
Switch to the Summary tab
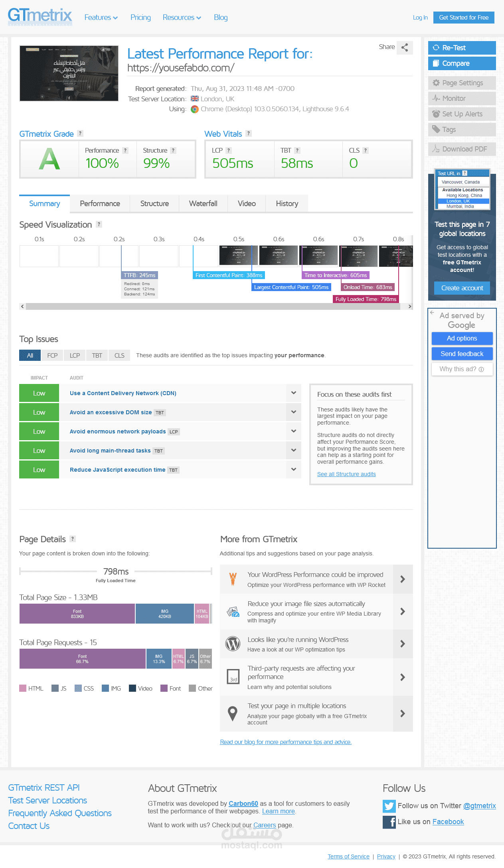(44, 203)
